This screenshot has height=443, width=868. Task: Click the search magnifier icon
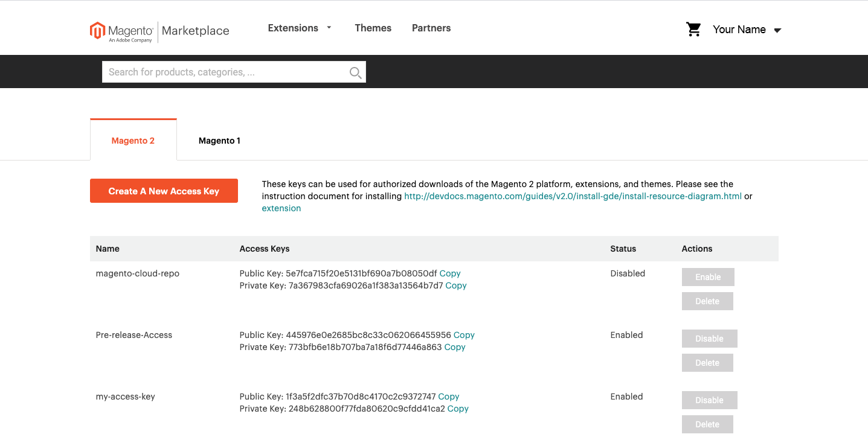(x=356, y=72)
